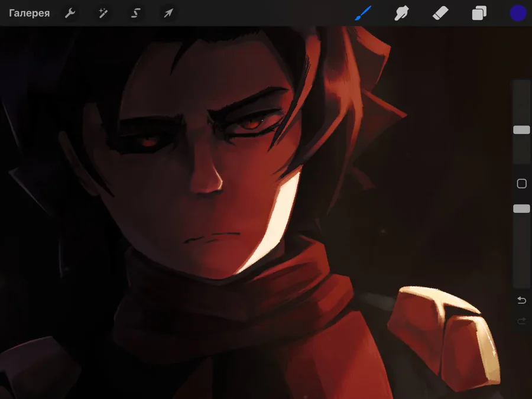Open the Gallery (Галерея) view

(30, 13)
